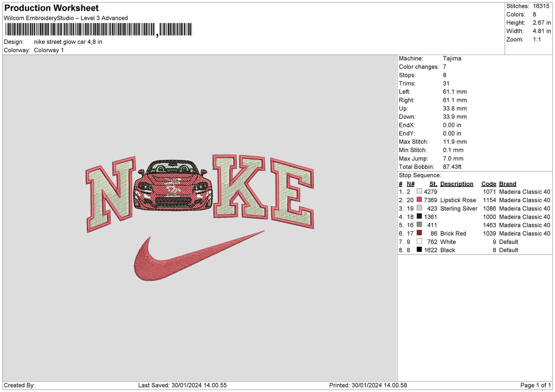555x392 pixels.
Task: Click the Max Jump value 7.0 mm
Action: (453, 158)
